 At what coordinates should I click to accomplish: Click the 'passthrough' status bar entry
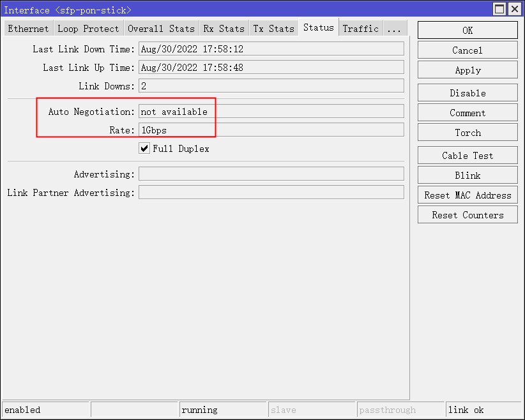pyautogui.click(x=401, y=410)
